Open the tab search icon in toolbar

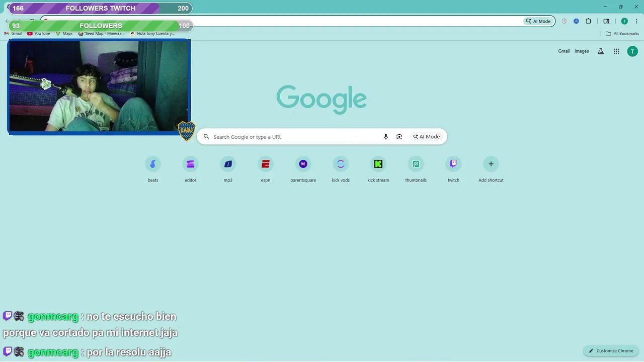(x=606, y=21)
